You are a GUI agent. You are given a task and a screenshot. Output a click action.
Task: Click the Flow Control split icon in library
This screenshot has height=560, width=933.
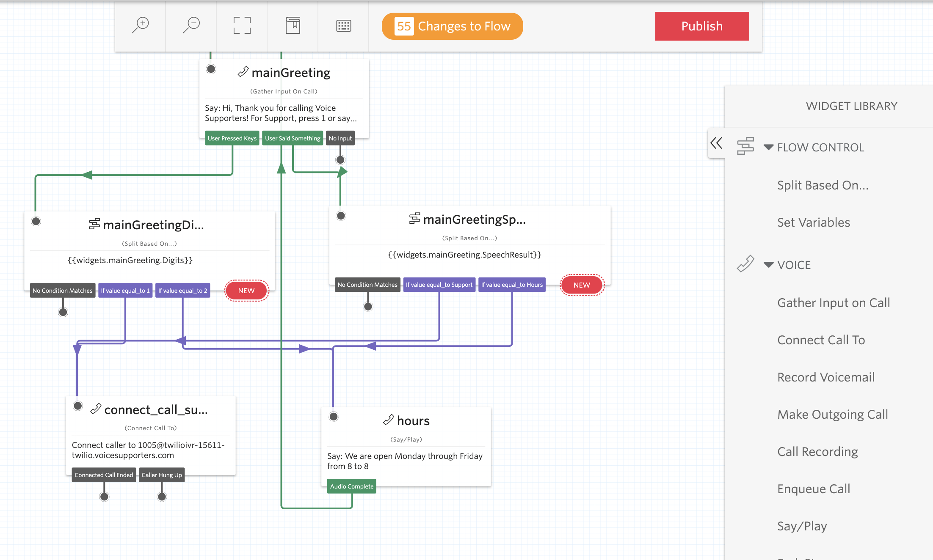click(745, 146)
